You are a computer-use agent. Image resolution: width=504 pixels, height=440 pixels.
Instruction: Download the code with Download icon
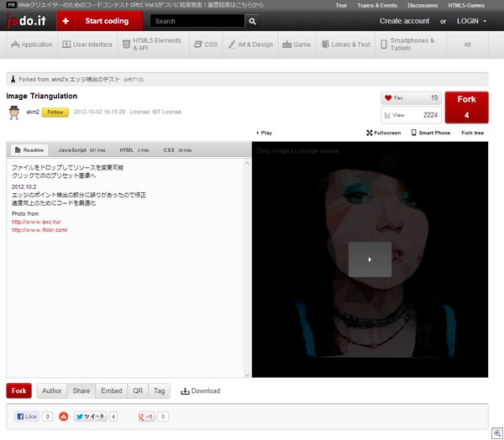pyautogui.click(x=200, y=390)
